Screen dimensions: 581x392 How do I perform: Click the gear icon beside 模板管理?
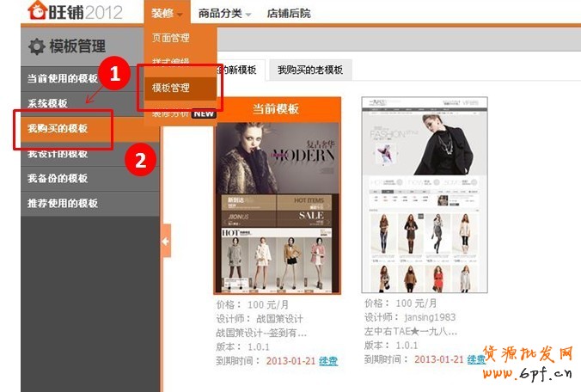pos(37,46)
